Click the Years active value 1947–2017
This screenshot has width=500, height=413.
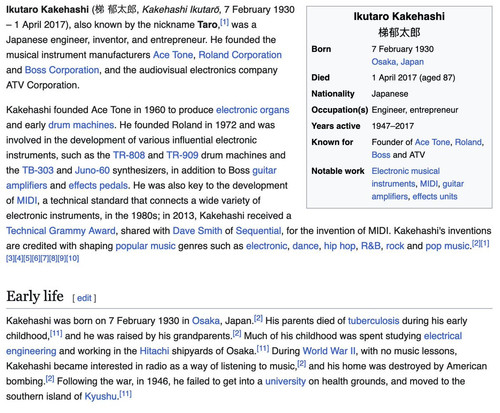(x=393, y=126)
